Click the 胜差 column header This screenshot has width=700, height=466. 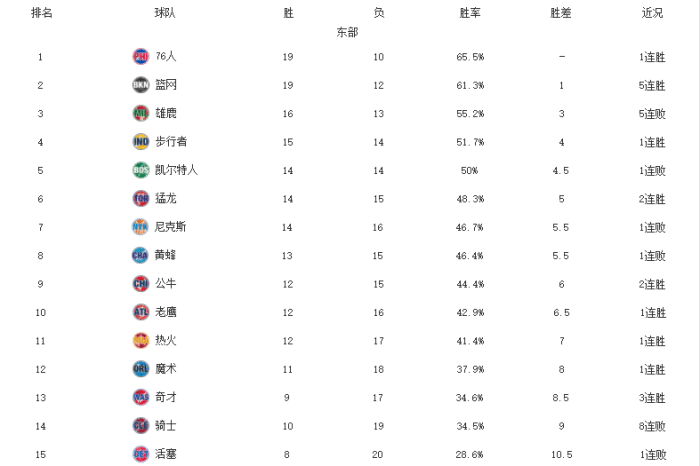click(x=562, y=13)
